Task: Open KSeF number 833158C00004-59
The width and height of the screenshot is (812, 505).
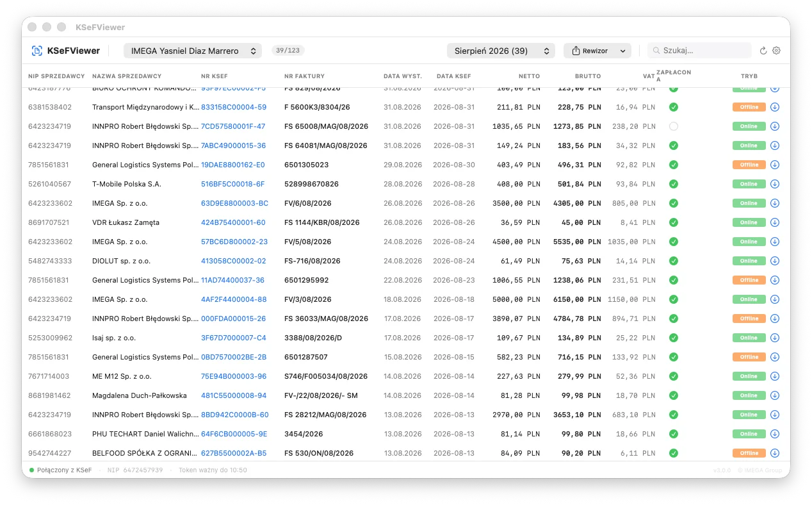Action: coord(234,107)
